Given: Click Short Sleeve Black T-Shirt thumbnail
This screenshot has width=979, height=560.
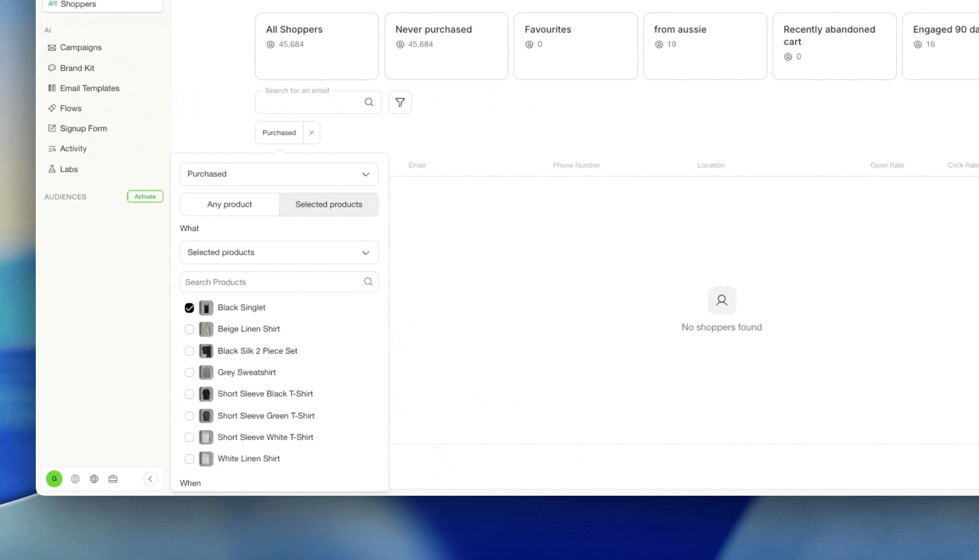Looking at the screenshot, I should click(206, 394).
